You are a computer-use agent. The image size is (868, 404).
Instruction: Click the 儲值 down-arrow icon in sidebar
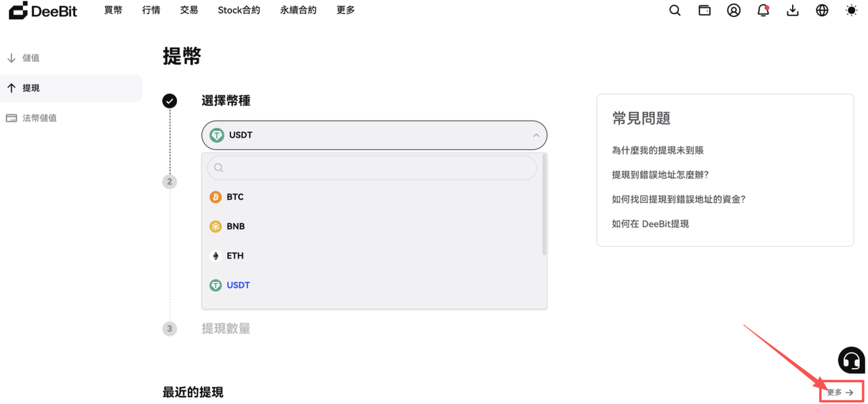12,58
